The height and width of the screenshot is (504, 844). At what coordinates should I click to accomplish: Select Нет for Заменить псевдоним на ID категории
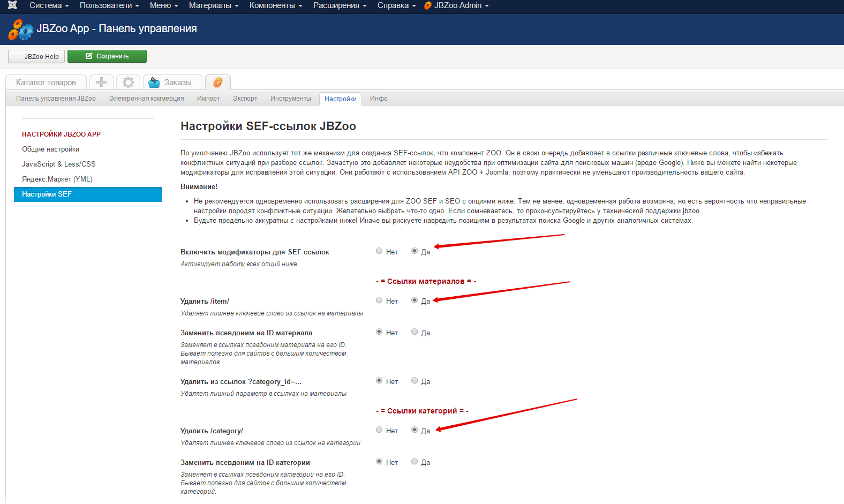tap(379, 461)
